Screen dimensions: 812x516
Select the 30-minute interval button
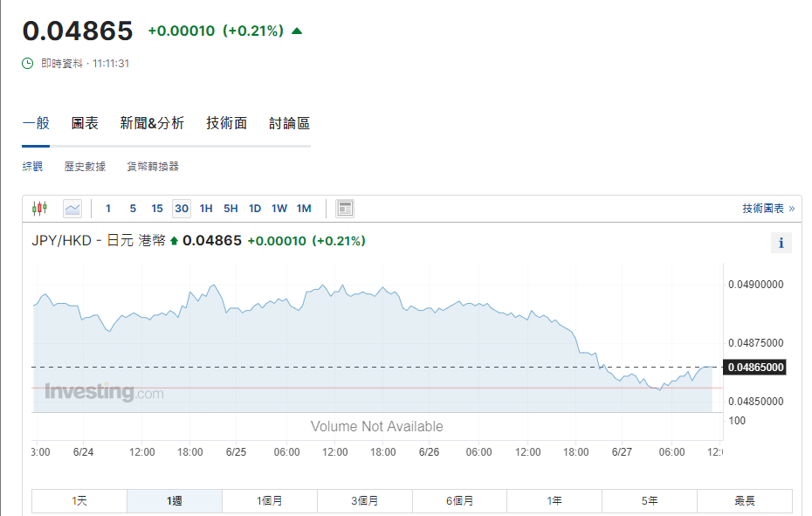(x=181, y=209)
